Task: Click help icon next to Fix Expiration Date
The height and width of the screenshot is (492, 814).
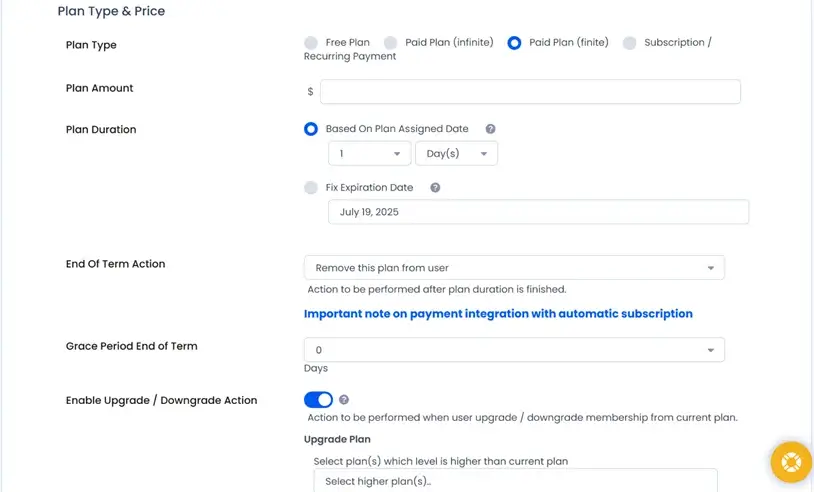Action: [435, 187]
